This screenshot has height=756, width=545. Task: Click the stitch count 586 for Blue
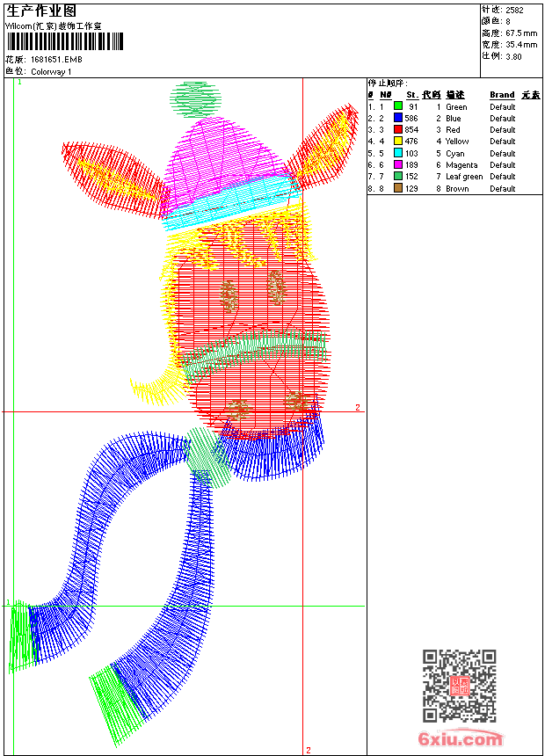(x=411, y=118)
